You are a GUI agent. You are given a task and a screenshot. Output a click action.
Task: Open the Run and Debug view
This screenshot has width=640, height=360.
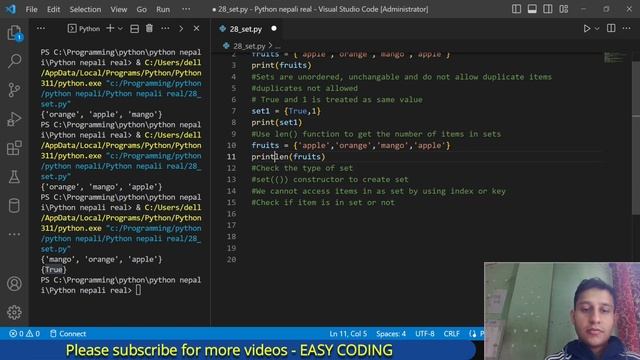coord(14,119)
